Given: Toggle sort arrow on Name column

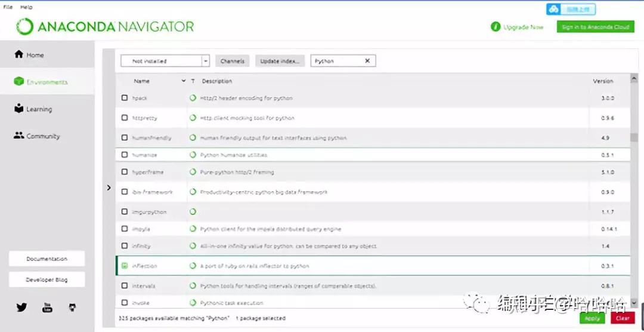Looking at the screenshot, I should [x=183, y=81].
